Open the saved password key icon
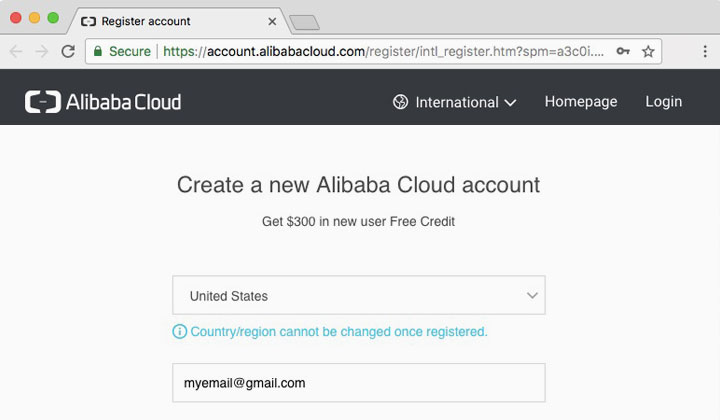This screenshot has height=420, width=720. (x=623, y=51)
